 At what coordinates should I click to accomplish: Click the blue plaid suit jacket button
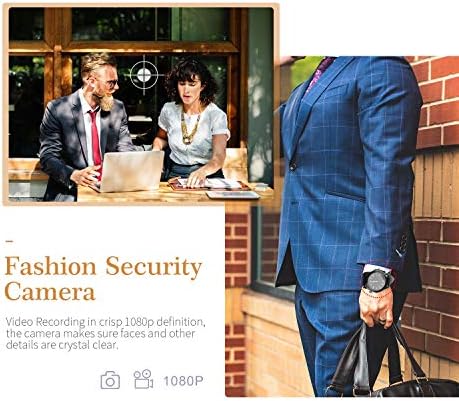coord(292,166)
